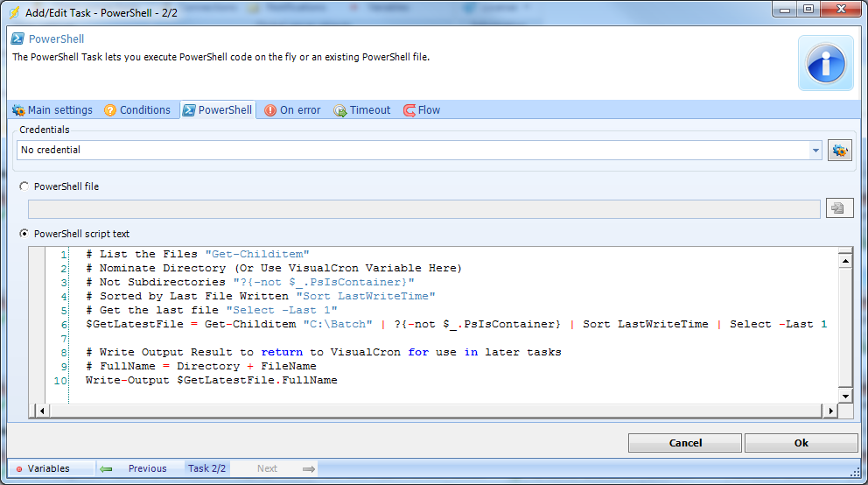Go to the On error tab

coord(292,110)
